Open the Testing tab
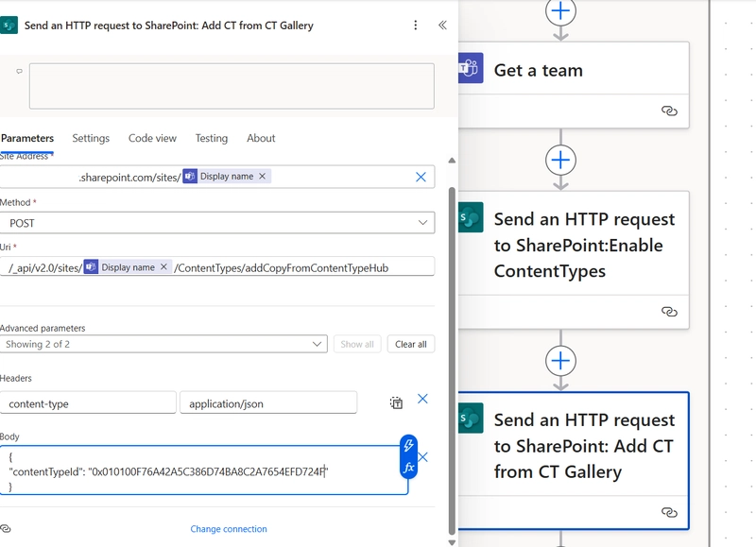This screenshot has height=547, width=756. [x=211, y=138]
